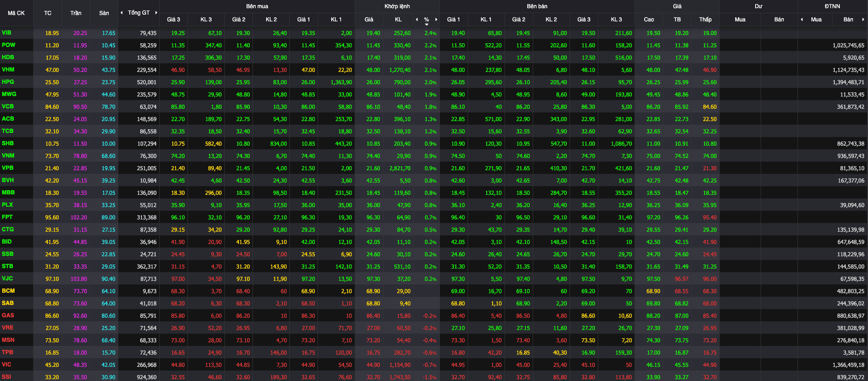Open the VIC stock symbol

(x=6, y=365)
